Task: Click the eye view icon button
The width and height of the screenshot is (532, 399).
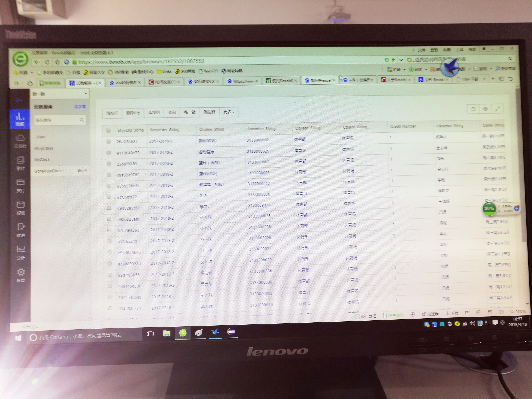Action: pos(485,109)
